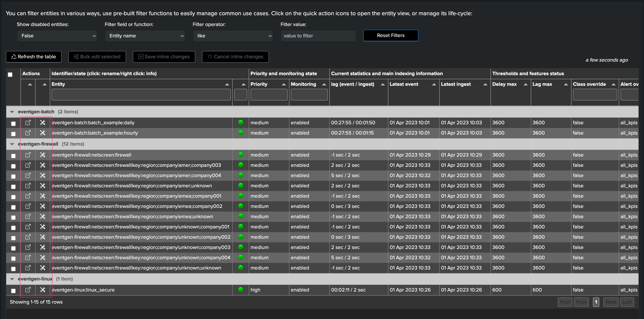644x319 pixels.
Task: Click manage tools icon for companylunknown;company003
Action: [x=43, y=247]
